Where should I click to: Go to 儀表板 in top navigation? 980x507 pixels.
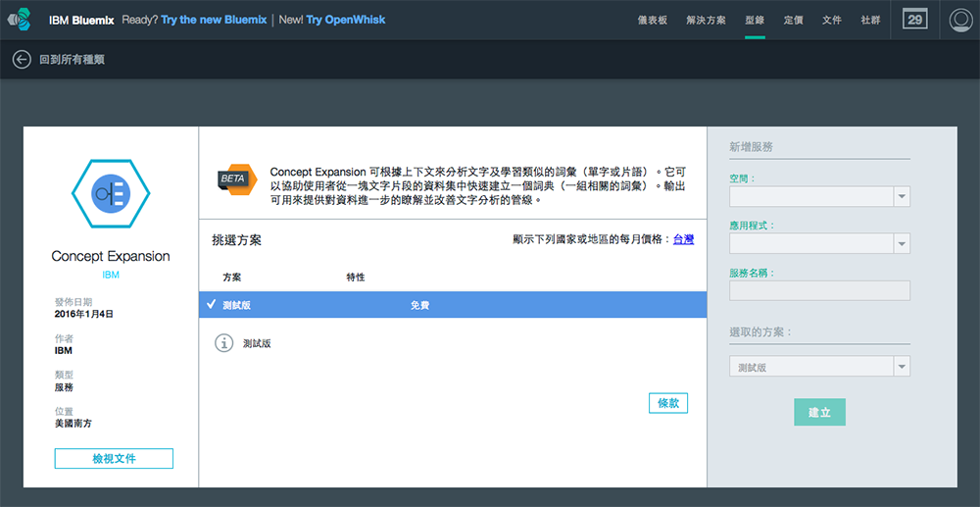(652, 20)
